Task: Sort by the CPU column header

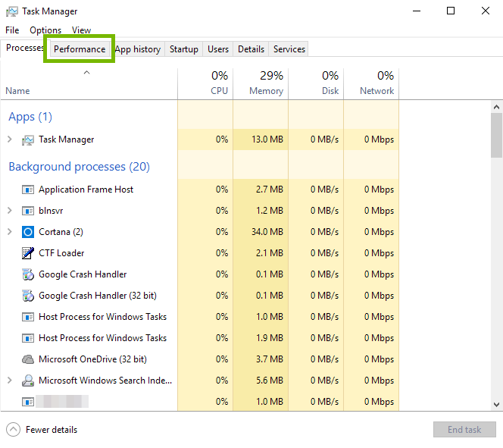Action: (205, 83)
